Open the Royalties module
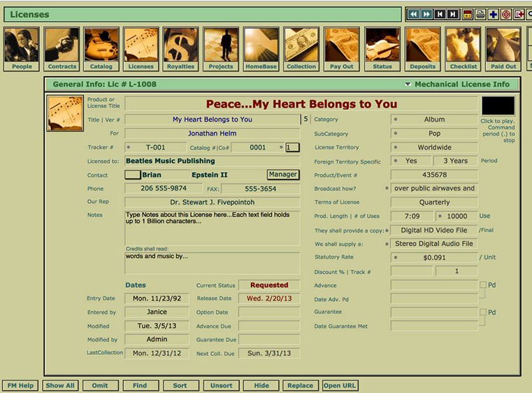Viewport: 532px width, 393px height. 180,49
